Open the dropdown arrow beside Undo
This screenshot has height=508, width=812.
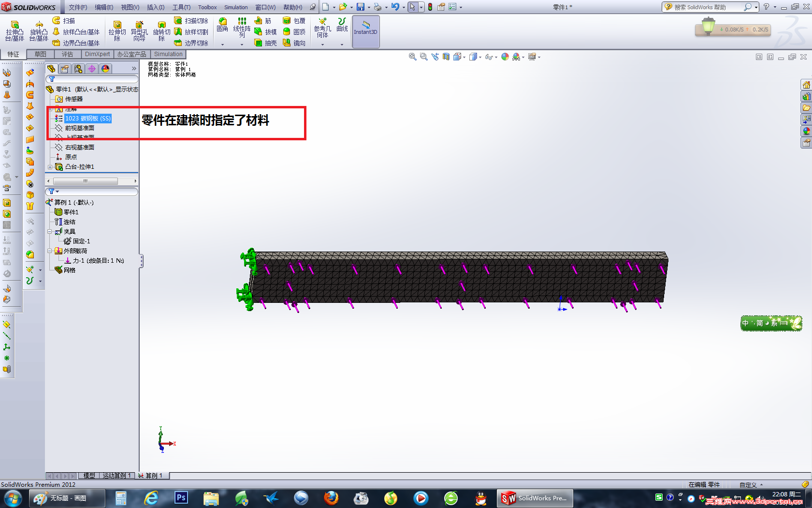[404, 7]
